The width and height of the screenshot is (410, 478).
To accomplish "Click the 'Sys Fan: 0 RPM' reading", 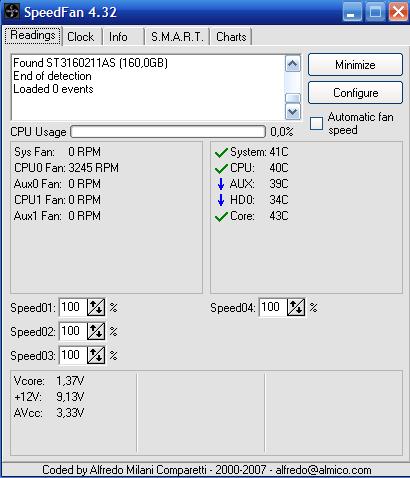I will click(x=57, y=152).
